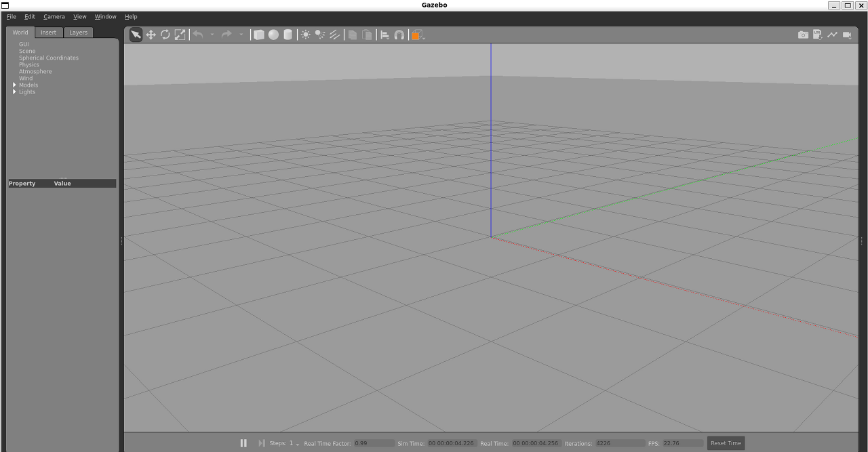Select the Lights tree label

coord(27,91)
